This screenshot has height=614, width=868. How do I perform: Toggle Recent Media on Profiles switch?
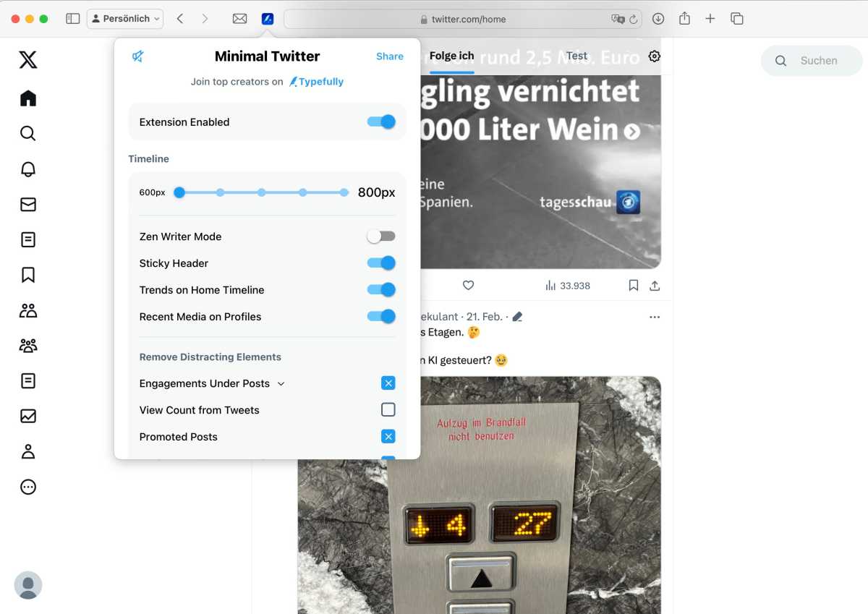(381, 316)
